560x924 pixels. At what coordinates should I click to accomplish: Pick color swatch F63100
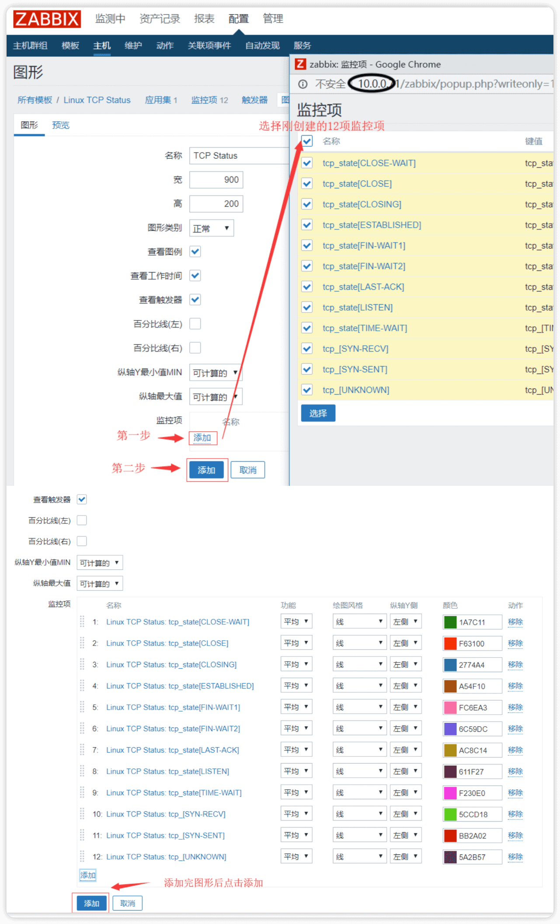[450, 643]
